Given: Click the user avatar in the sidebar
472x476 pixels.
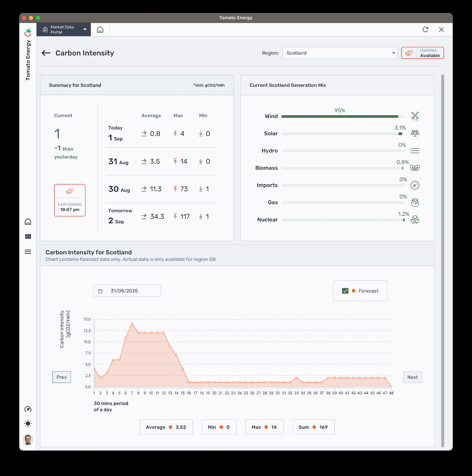Looking at the screenshot, I should [x=28, y=439].
